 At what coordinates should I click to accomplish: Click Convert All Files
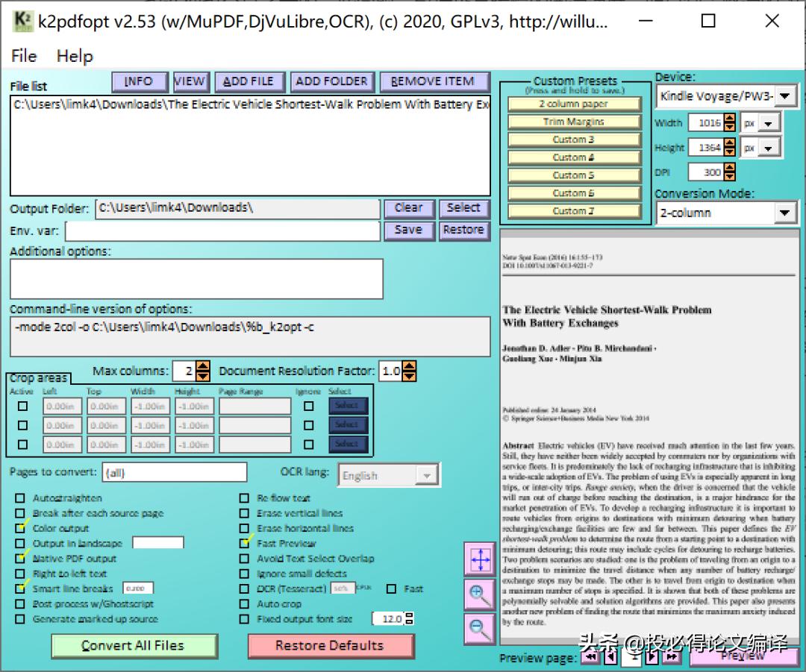(x=134, y=646)
